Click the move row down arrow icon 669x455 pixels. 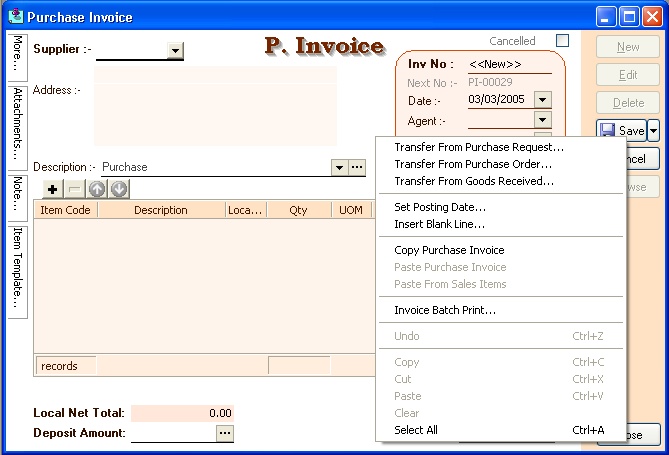pyautogui.click(x=119, y=189)
